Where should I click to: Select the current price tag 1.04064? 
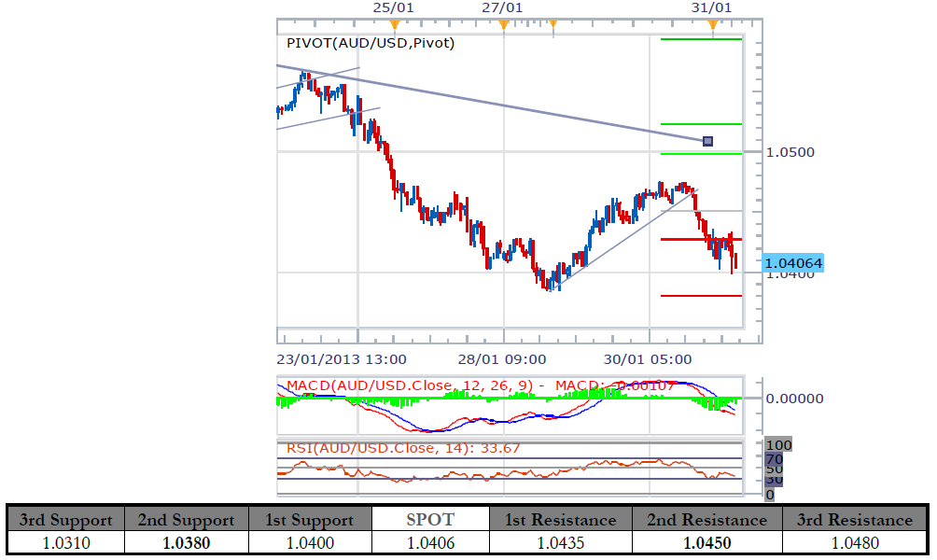point(793,263)
